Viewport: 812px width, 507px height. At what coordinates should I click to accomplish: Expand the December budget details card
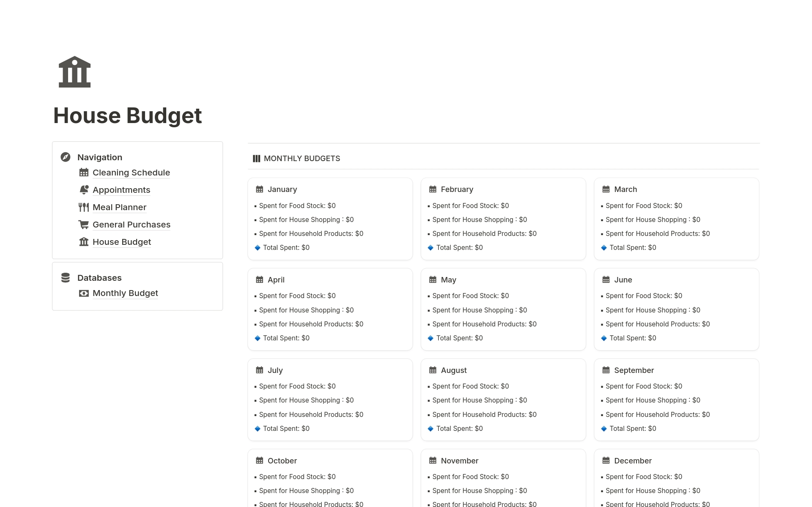633,460
